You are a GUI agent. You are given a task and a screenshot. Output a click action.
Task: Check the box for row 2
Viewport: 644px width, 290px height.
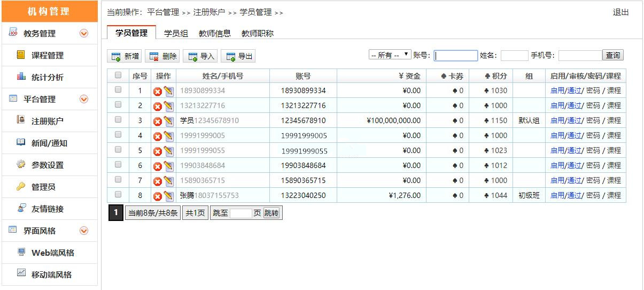coord(118,105)
